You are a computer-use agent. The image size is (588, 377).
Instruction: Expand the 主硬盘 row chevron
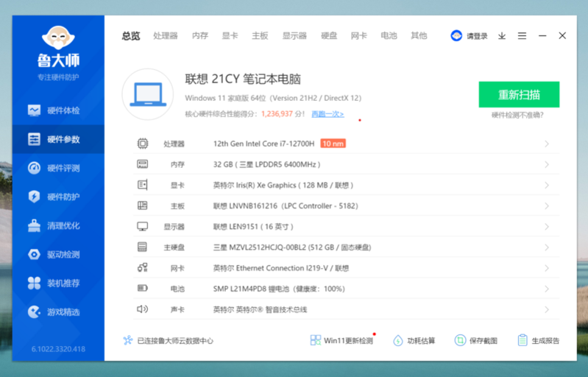tap(547, 247)
